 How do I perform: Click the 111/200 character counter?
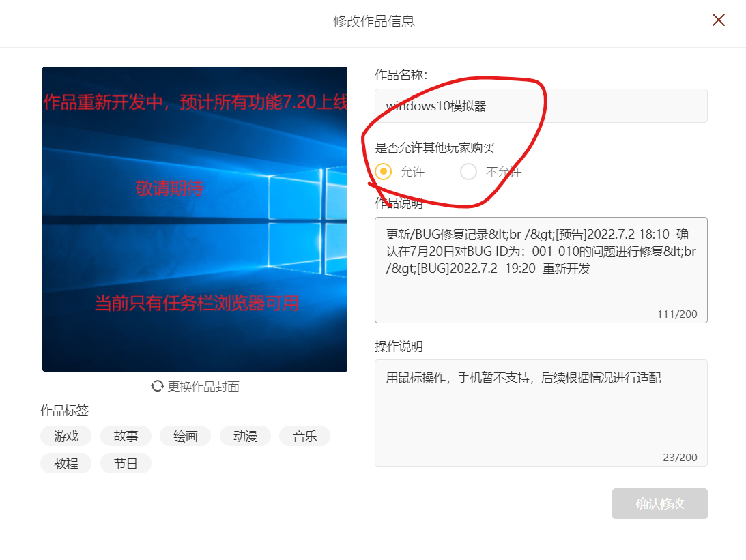(x=677, y=314)
